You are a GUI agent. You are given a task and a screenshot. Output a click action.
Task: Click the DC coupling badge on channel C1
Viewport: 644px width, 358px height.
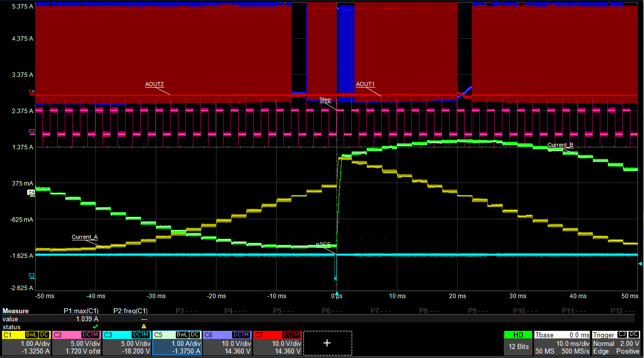tap(43, 334)
